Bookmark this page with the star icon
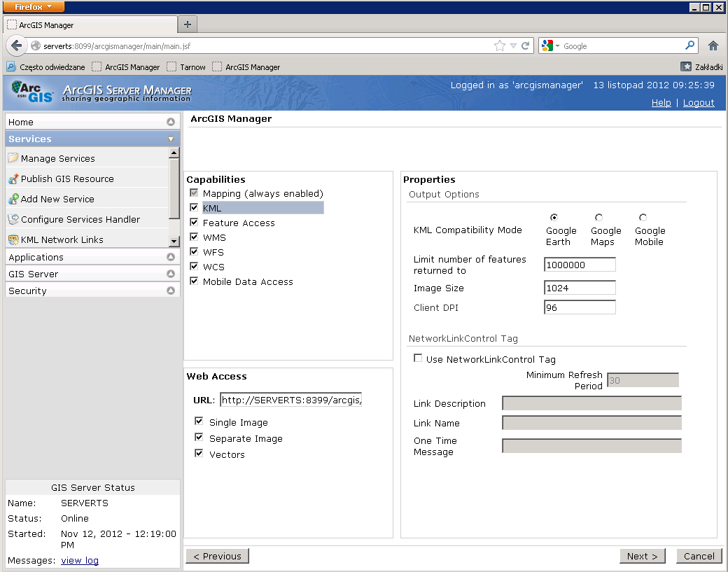The image size is (728, 572). point(500,46)
